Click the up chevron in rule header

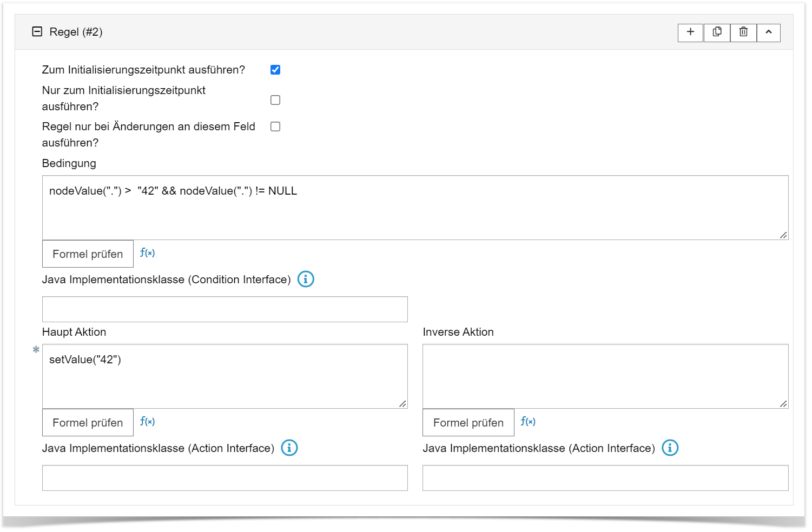pyautogui.click(x=768, y=32)
